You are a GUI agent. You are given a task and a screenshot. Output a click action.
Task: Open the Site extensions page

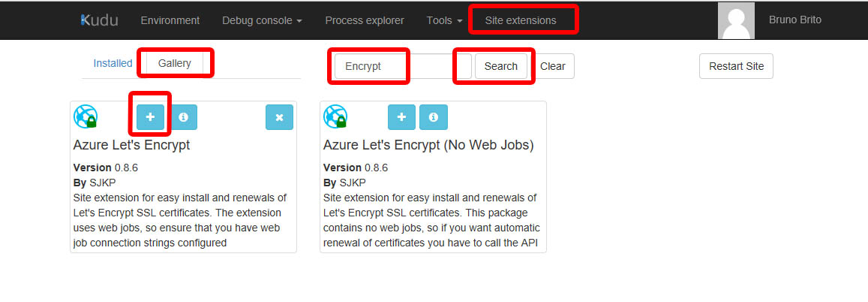tap(521, 20)
